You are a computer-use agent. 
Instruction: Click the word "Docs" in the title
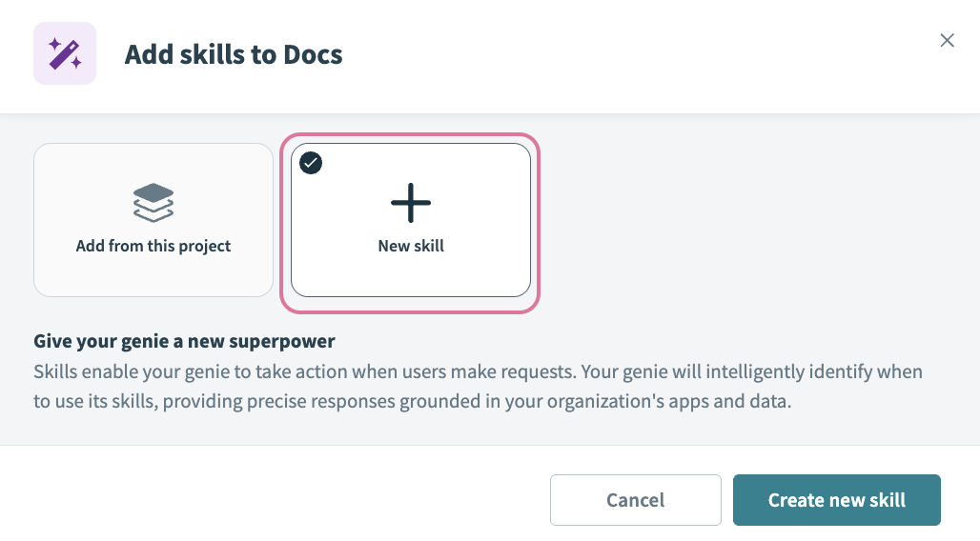coord(313,54)
